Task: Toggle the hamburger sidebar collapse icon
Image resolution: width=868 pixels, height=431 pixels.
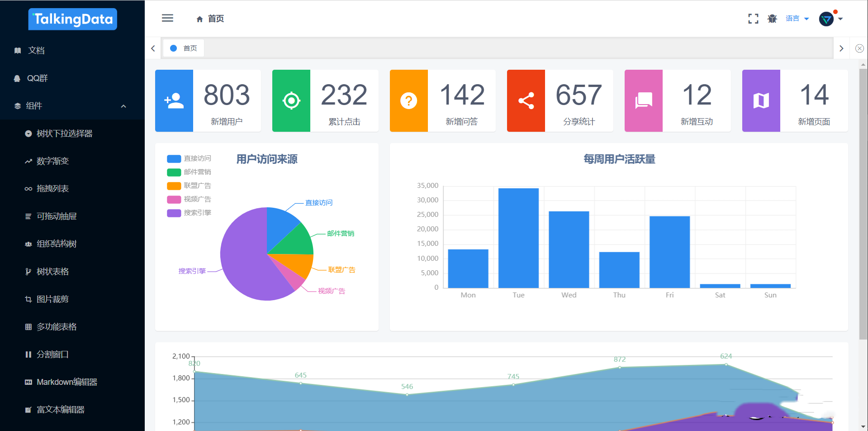Action: click(x=167, y=18)
